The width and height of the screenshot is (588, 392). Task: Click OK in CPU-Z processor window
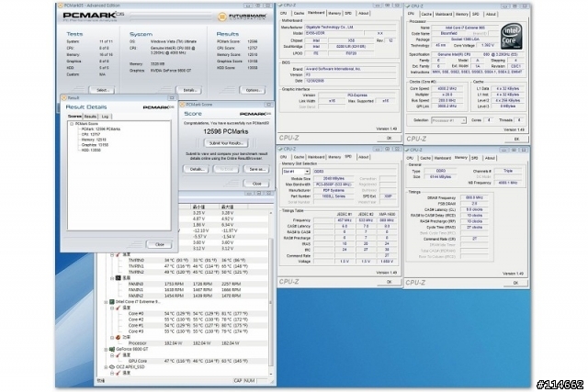point(516,139)
